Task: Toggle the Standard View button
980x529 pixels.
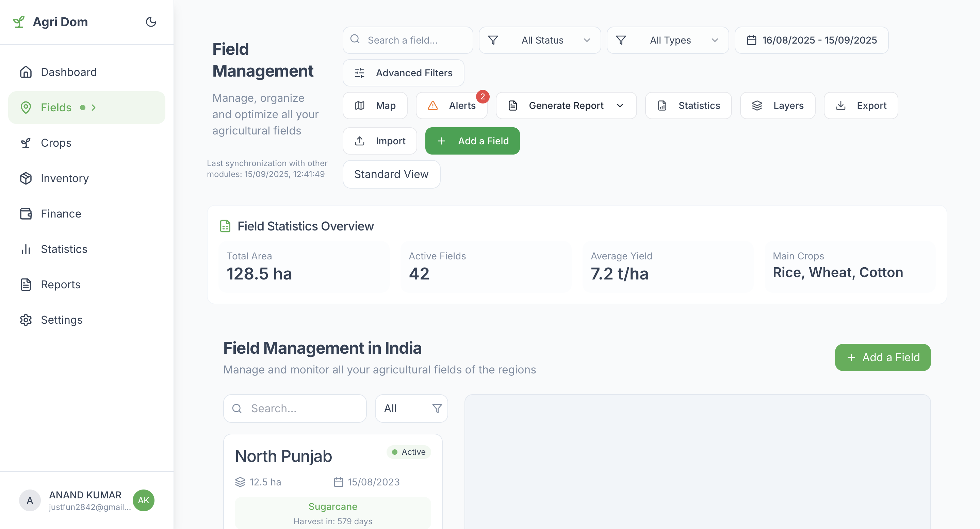Action: [x=391, y=174]
